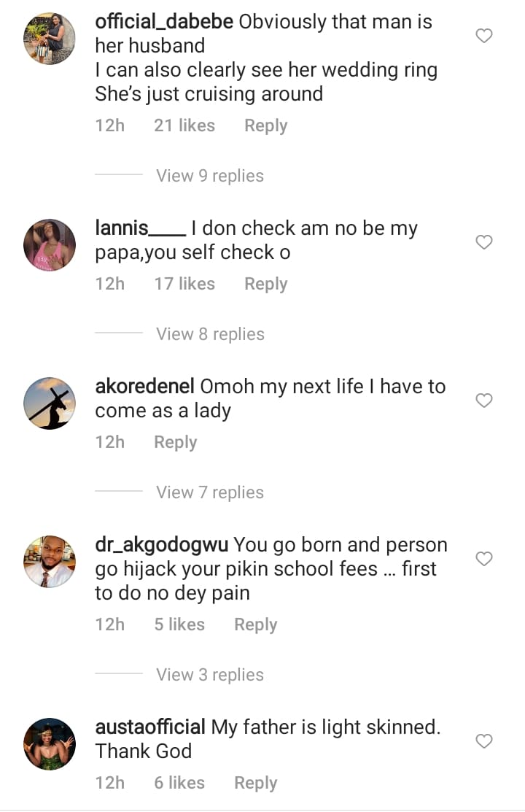Expand View 3 replies
Screen dimensions: 525x812
click(x=209, y=675)
